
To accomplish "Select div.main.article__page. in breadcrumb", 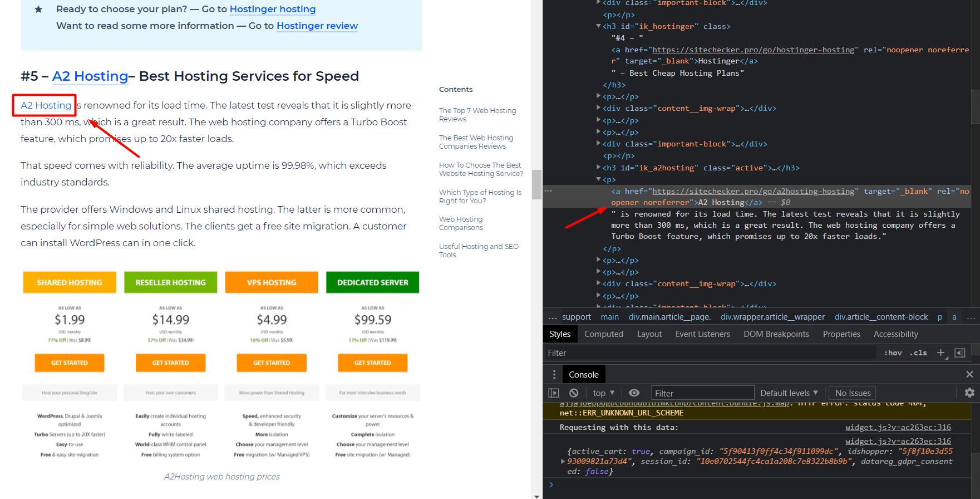I will click(669, 316).
